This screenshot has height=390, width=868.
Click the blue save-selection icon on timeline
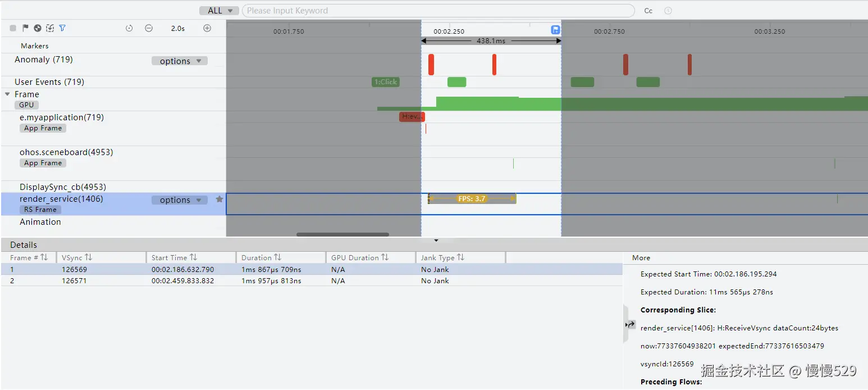[x=555, y=30]
